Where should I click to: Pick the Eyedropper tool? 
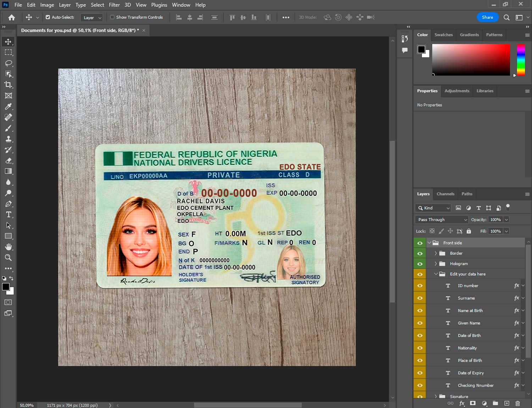pos(9,106)
